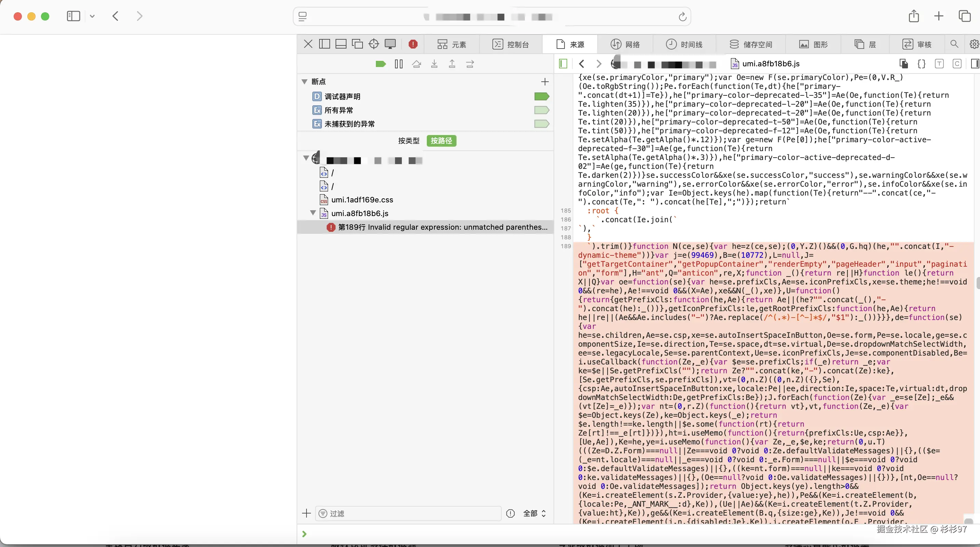Click the inspector search magnifier icon
The width and height of the screenshot is (980, 547).
click(954, 44)
